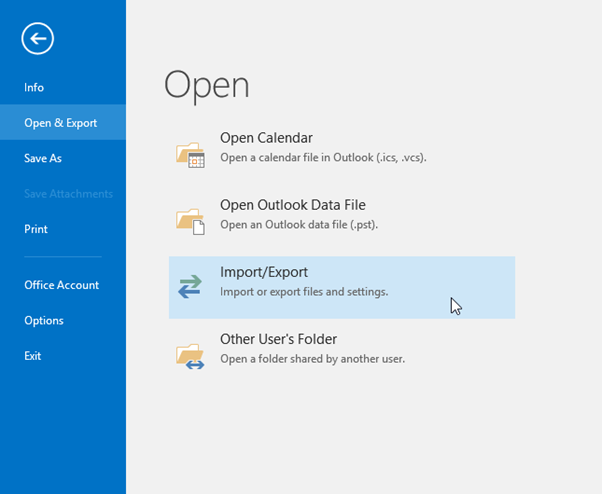Select Open & Export in the sidebar
602x494 pixels.
click(x=61, y=123)
